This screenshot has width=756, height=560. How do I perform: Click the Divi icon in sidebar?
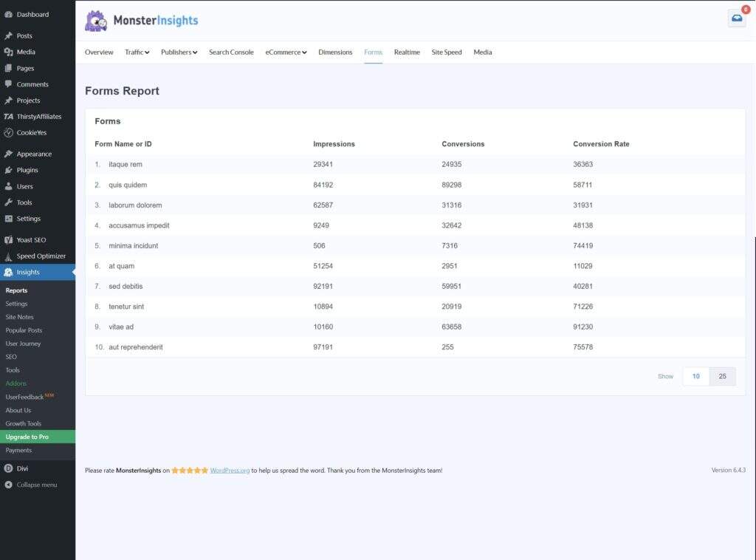9,468
